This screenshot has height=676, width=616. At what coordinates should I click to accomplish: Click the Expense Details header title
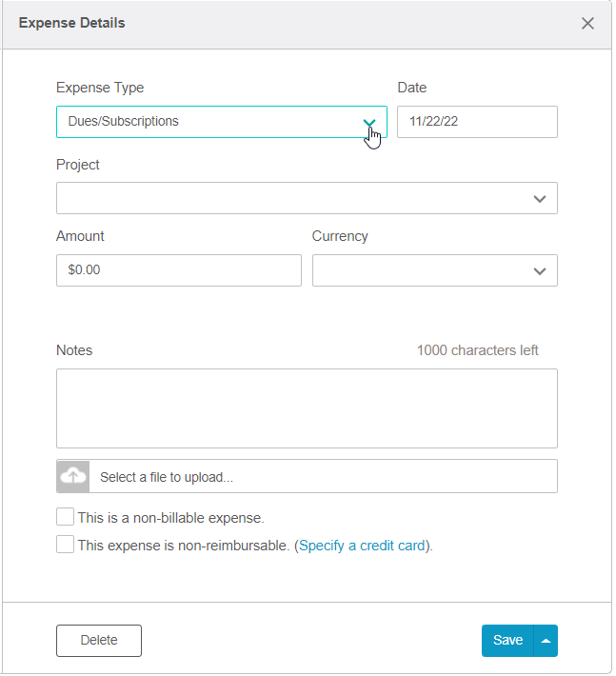point(72,23)
